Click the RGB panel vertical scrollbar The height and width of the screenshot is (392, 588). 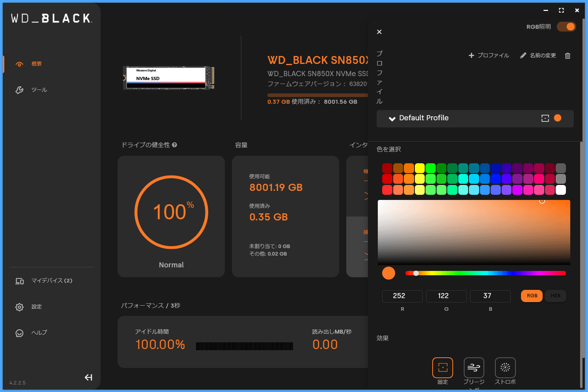coord(581,264)
